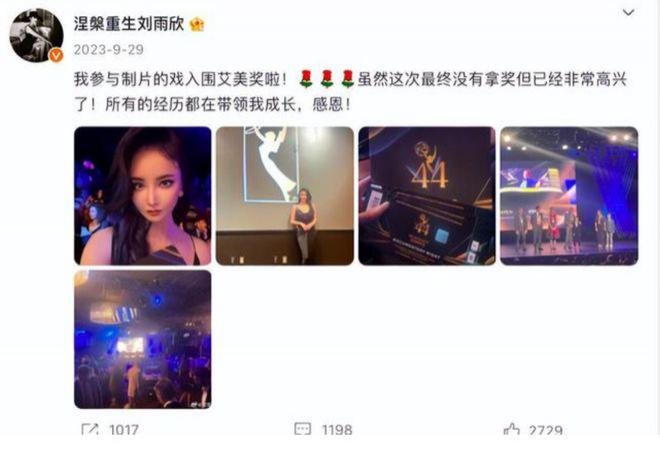
Task: Open the award stage presenters photo
Action: click(569, 196)
